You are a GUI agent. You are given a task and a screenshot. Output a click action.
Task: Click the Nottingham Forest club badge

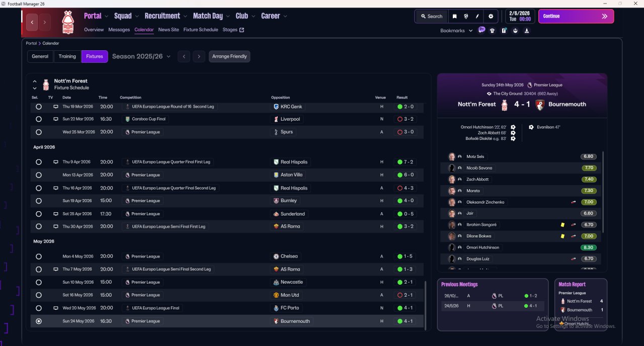click(x=67, y=22)
